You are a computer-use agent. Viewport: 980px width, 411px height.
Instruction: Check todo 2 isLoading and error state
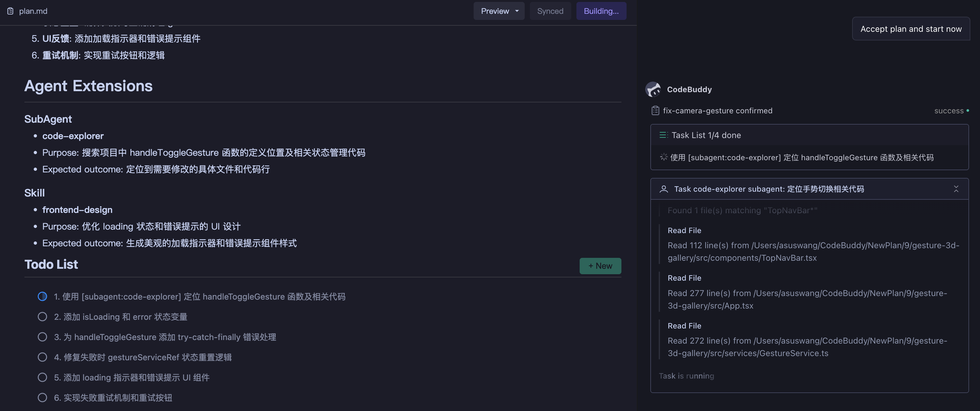(x=42, y=317)
